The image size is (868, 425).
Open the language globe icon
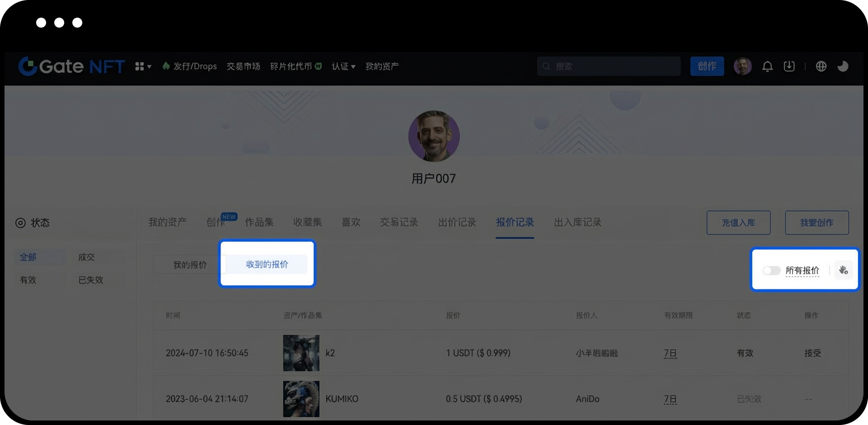tap(821, 66)
